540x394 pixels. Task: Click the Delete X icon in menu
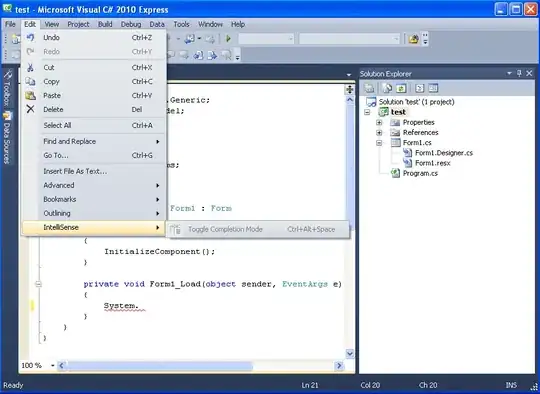(30, 109)
